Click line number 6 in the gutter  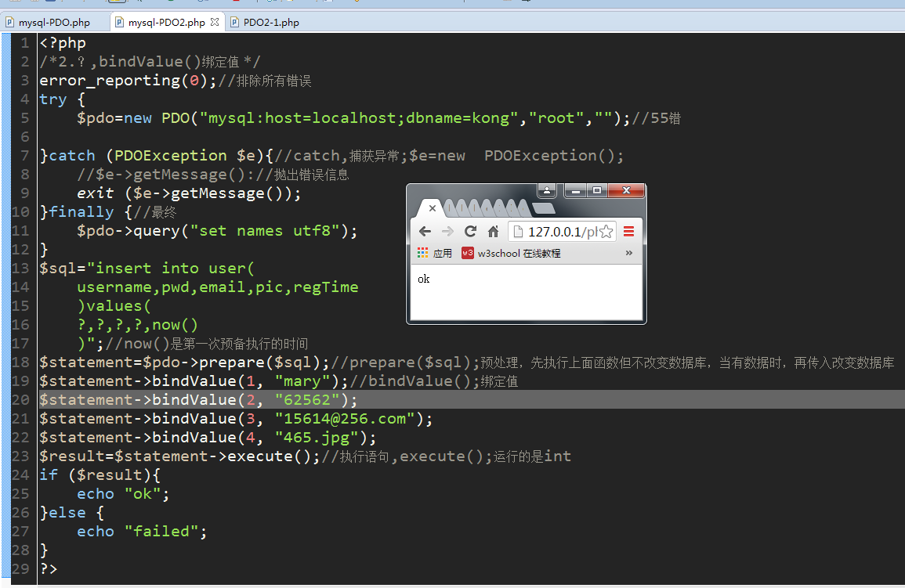click(x=25, y=136)
